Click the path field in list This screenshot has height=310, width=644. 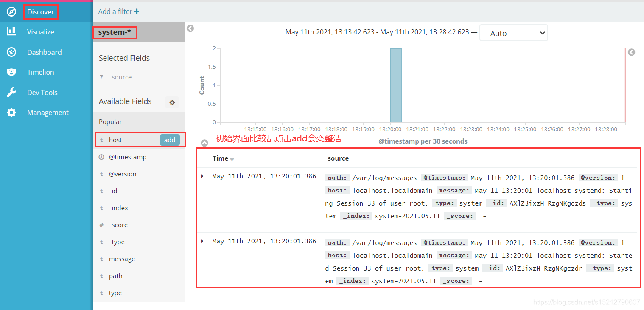pos(115,276)
